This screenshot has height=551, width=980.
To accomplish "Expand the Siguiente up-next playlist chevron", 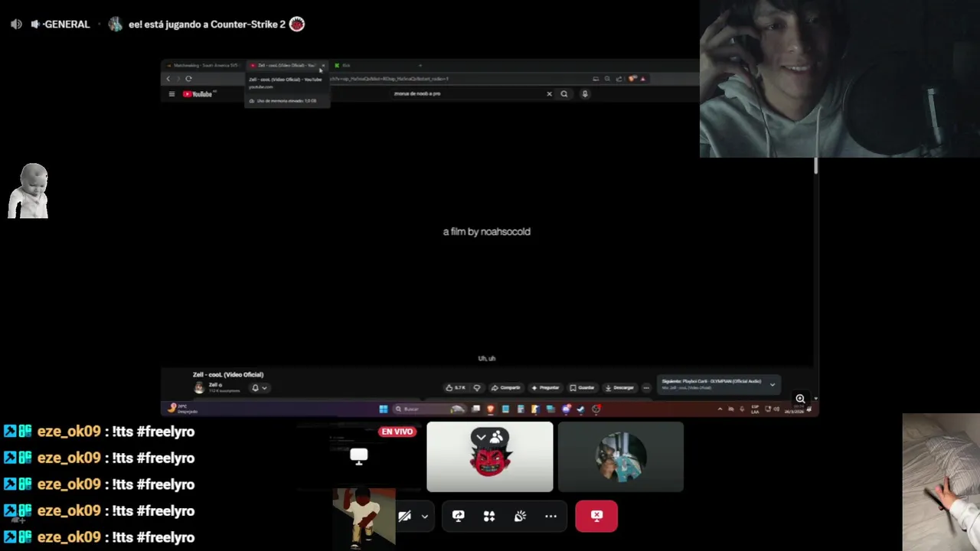I will click(772, 384).
